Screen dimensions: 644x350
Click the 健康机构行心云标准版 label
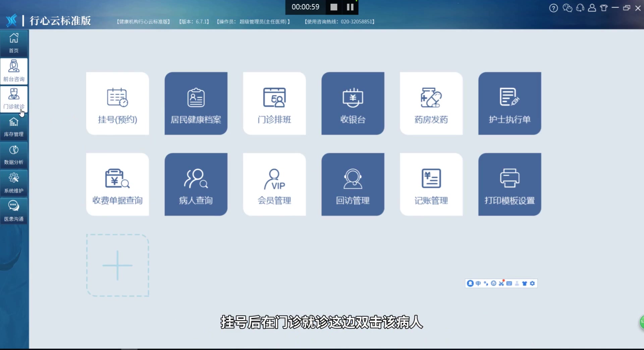pyautogui.click(x=143, y=21)
